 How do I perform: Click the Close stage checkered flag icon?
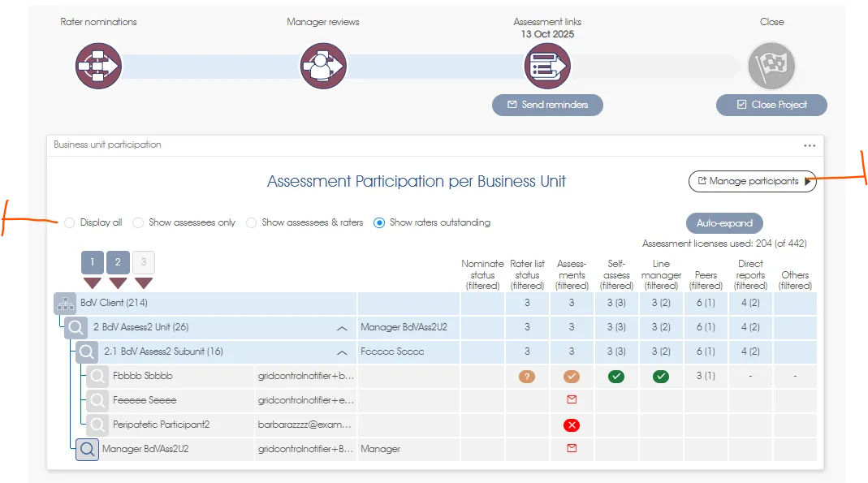tap(771, 66)
